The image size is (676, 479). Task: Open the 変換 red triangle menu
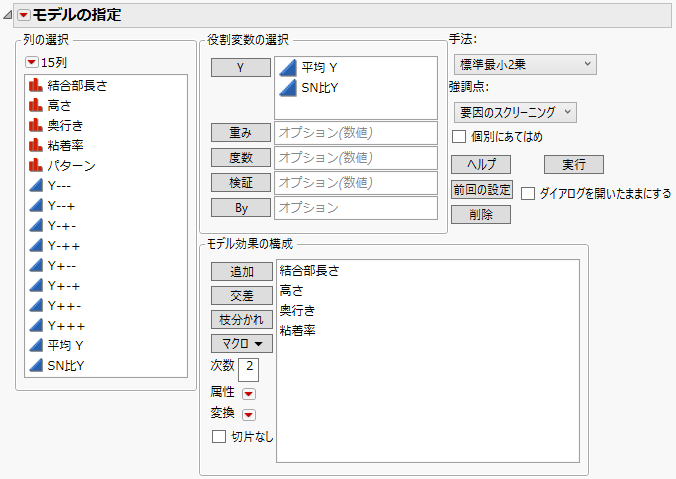point(249,415)
